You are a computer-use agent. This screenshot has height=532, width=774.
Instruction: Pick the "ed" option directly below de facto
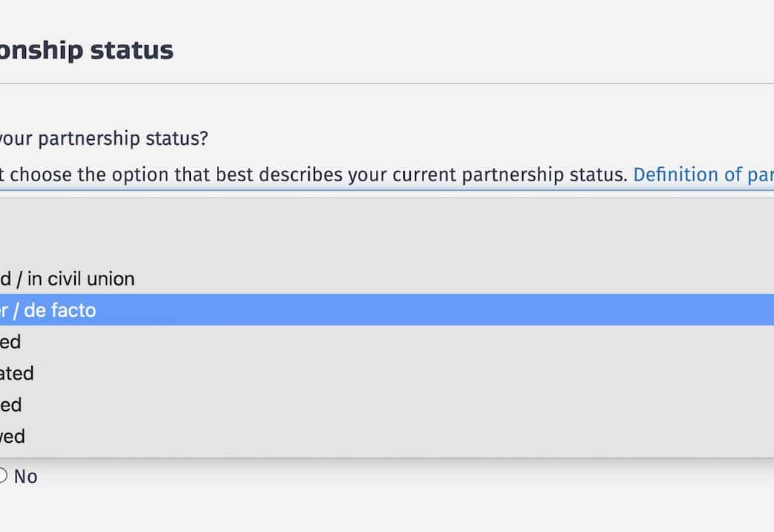tap(10, 342)
